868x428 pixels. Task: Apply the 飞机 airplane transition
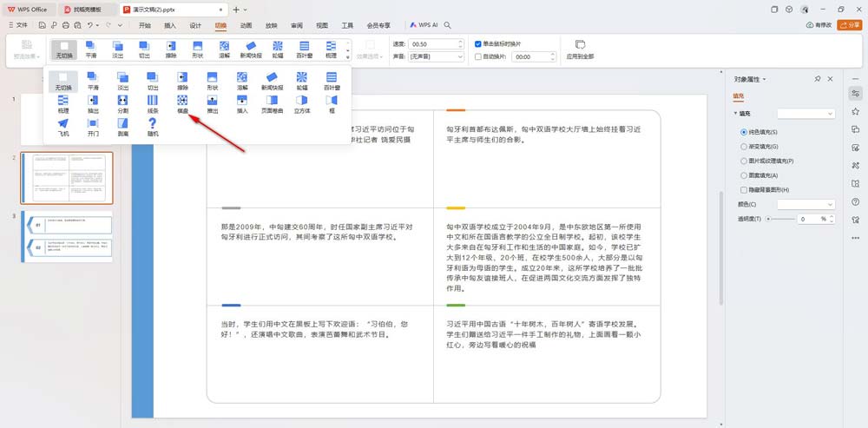(63, 127)
